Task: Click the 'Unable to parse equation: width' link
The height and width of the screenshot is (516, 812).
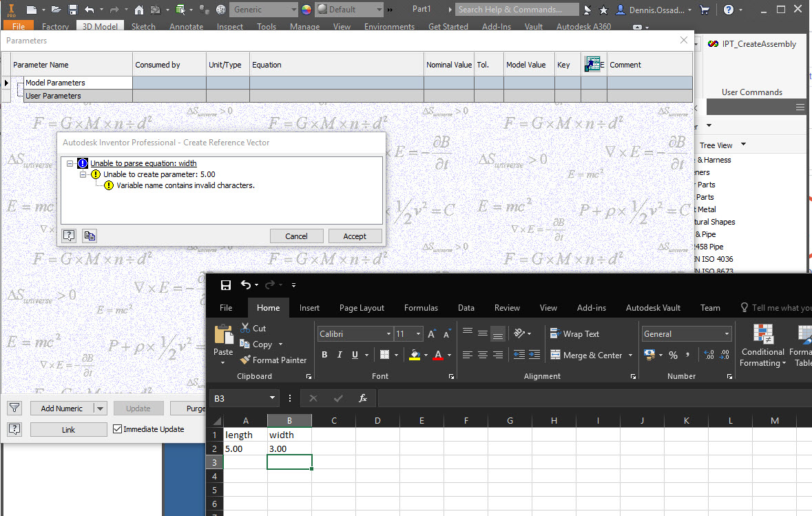Action: click(143, 163)
